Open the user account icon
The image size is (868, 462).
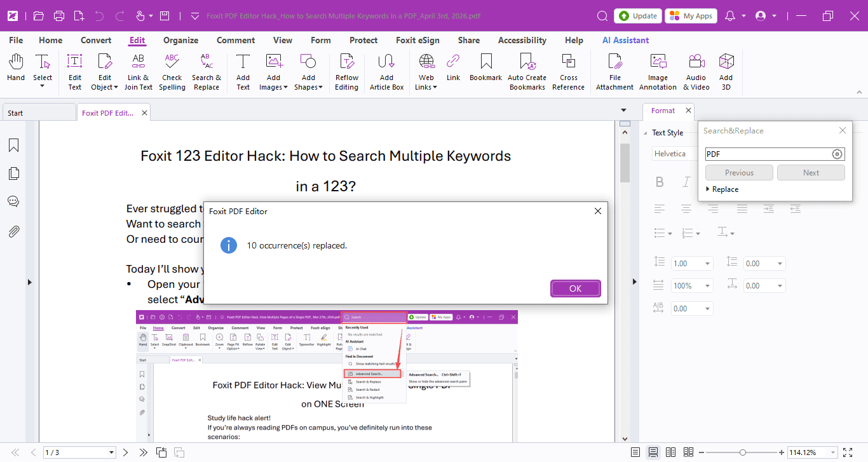pos(761,16)
